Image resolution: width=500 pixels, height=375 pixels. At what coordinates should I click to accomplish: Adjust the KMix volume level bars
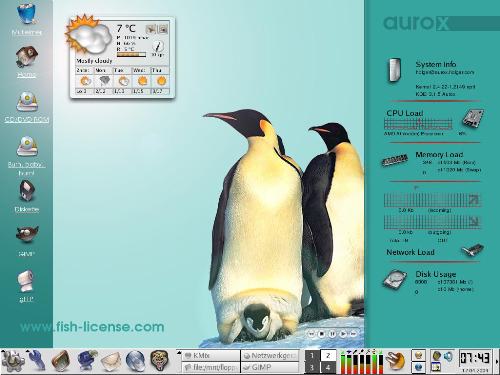coord(362,362)
